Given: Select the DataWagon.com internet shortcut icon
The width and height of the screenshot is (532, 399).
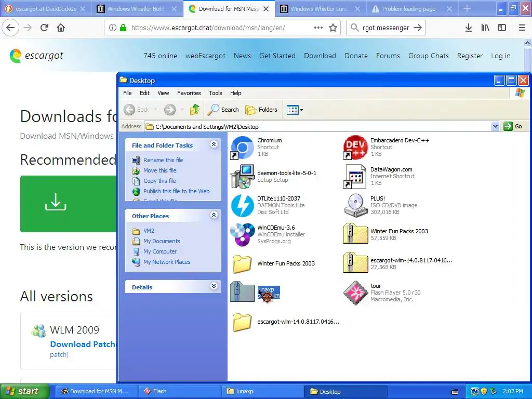Looking at the screenshot, I should (x=355, y=177).
